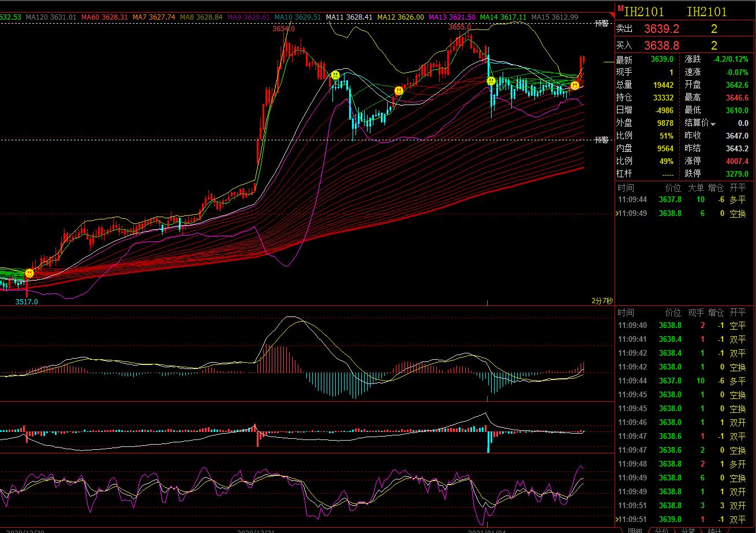
Task: Click the 速涨 value -0.07%
Action: pos(738,72)
